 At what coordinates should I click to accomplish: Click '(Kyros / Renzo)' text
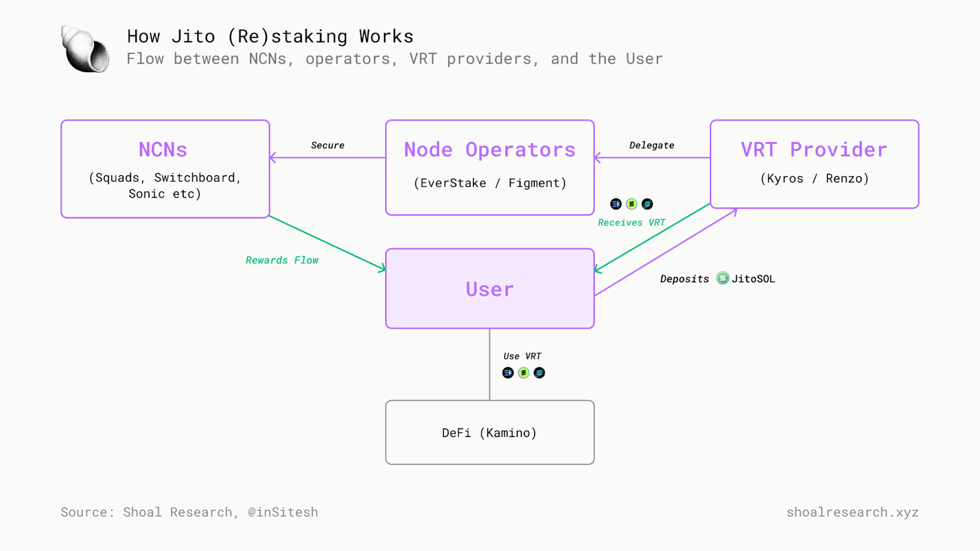pos(815,179)
